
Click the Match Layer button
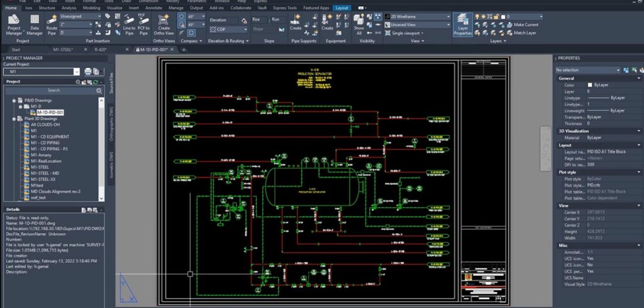coord(524,33)
